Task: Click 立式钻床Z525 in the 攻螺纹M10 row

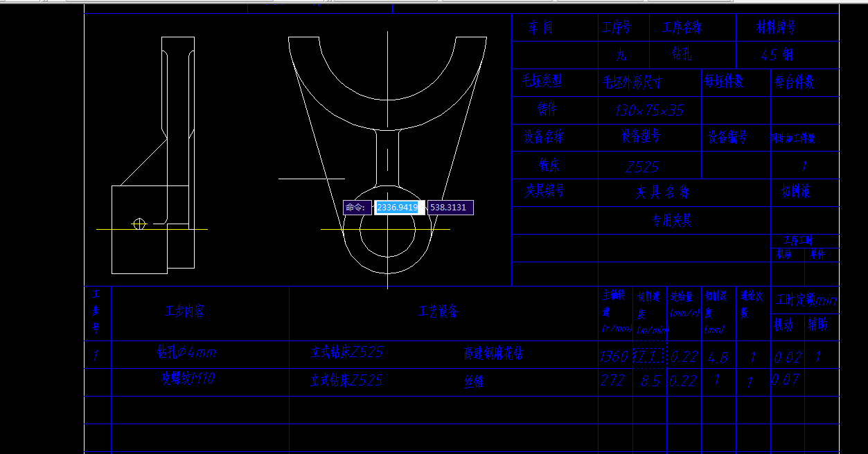Action: pos(346,381)
